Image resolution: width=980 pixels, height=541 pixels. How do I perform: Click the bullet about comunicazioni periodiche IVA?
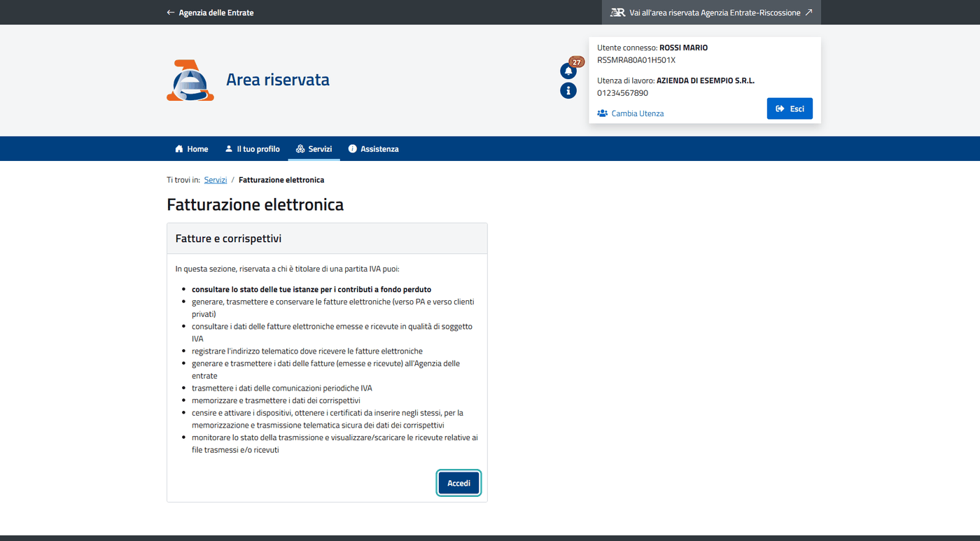tap(282, 388)
